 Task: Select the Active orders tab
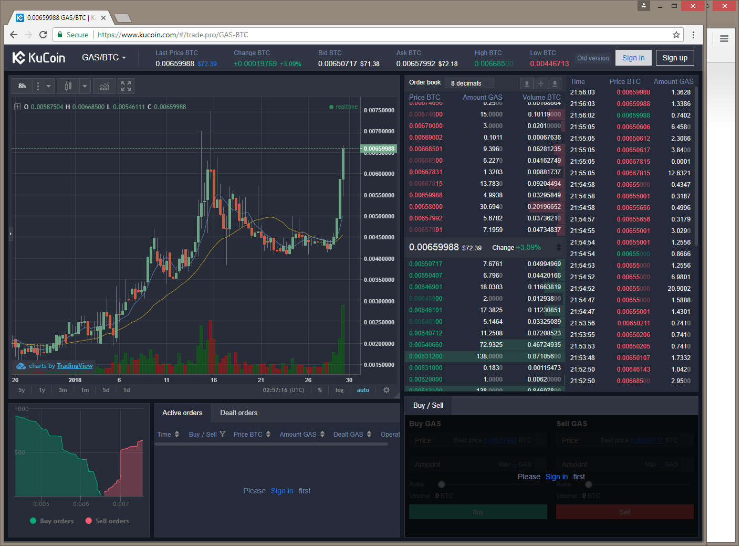point(182,413)
